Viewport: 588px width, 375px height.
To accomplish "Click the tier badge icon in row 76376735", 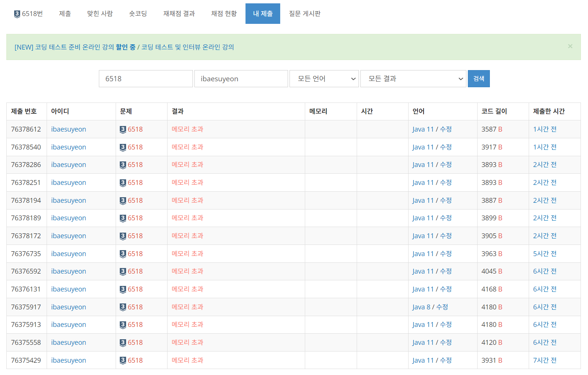I will coord(123,254).
